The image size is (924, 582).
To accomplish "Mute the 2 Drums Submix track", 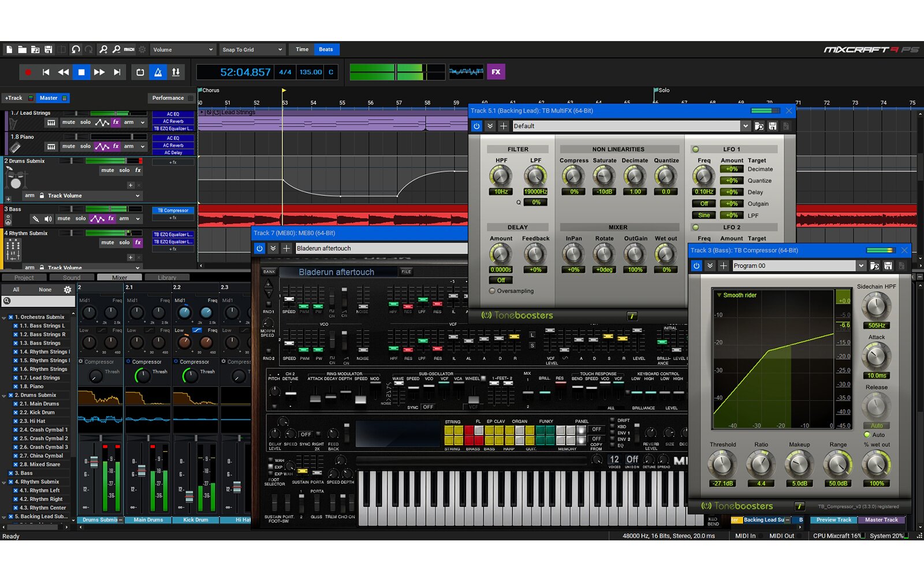I will point(107,170).
